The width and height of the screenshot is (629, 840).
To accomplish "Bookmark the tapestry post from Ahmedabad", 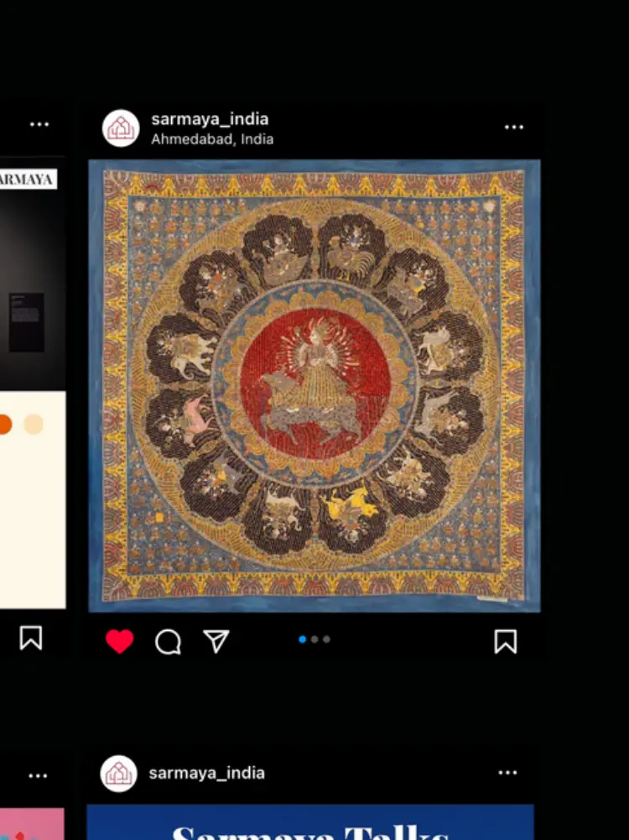I will 506,641.
